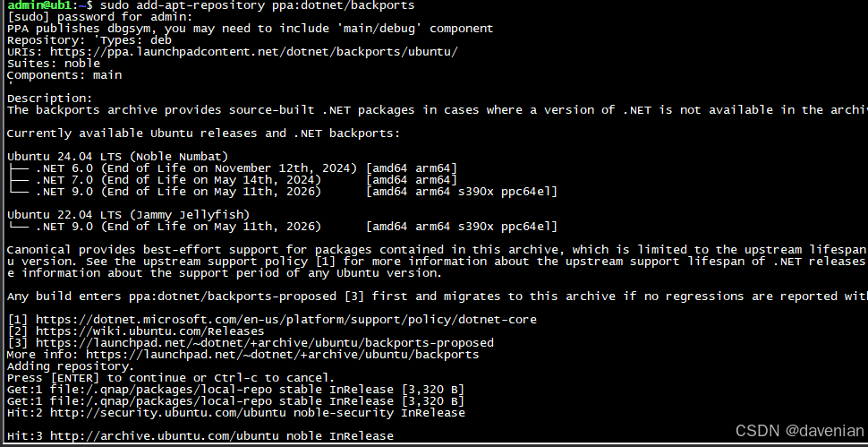This screenshot has height=447, width=868.
Task: Click the Suites: noble line
Action: [54, 63]
